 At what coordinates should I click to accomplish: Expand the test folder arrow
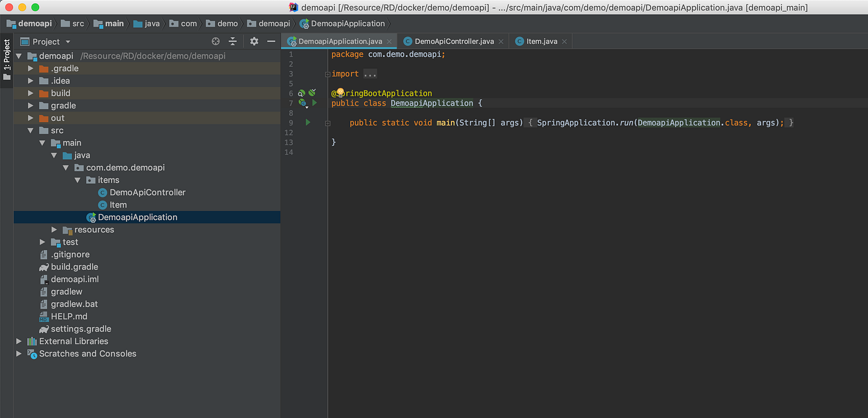click(x=42, y=242)
